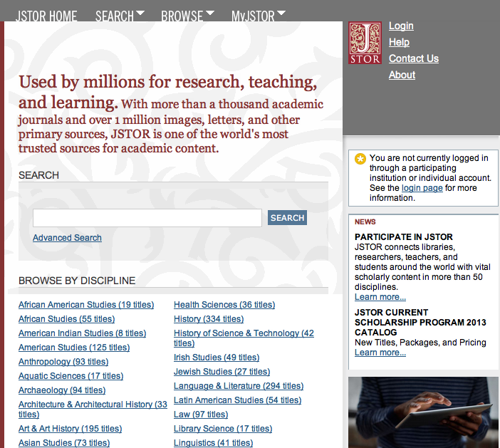Open the Login link

pyautogui.click(x=401, y=26)
